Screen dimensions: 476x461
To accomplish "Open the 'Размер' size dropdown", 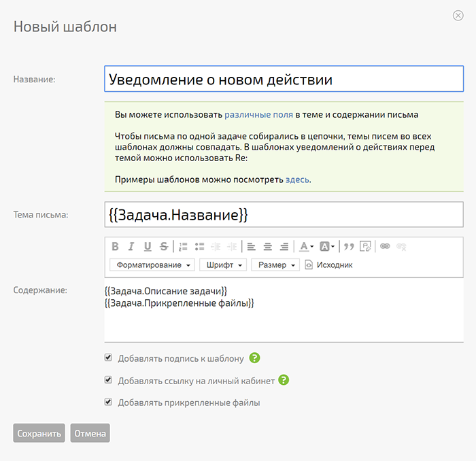I will pos(275,264).
